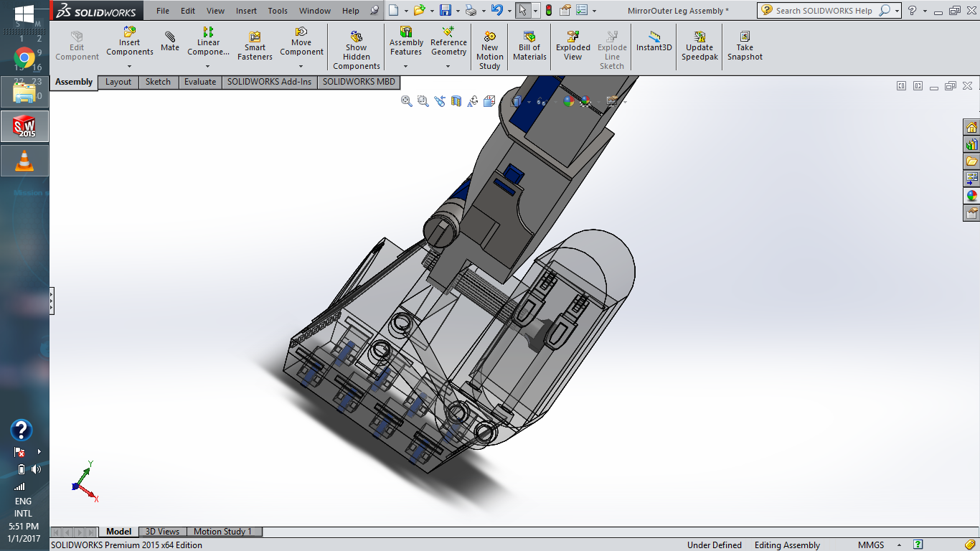
Task: Toggle Hide/Show Items in the view toolbar
Action: [x=543, y=101]
